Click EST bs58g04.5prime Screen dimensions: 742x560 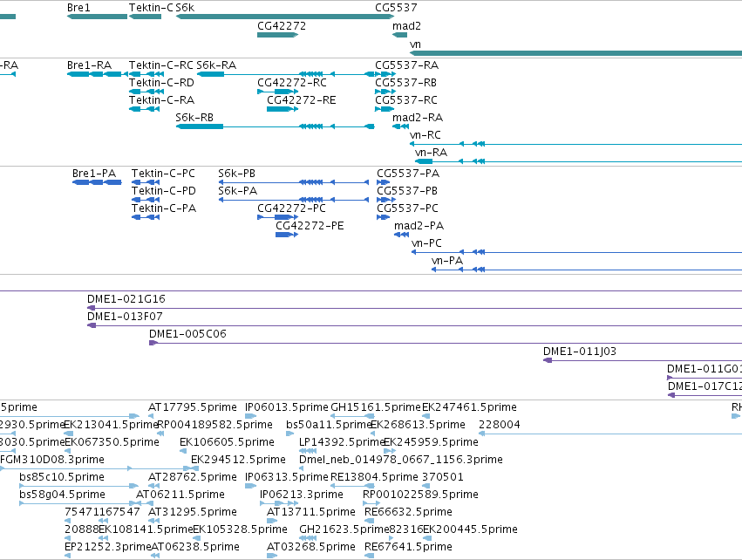(62, 495)
